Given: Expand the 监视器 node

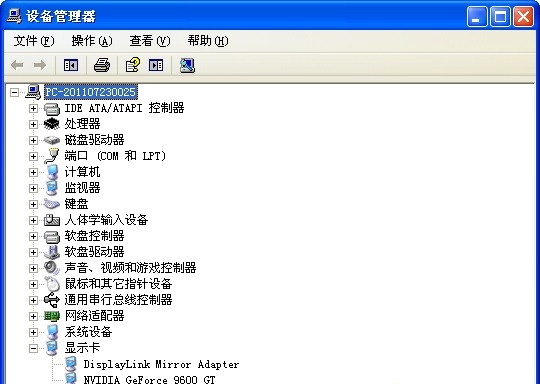Looking at the screenshot, I should (x=33, y=188).
